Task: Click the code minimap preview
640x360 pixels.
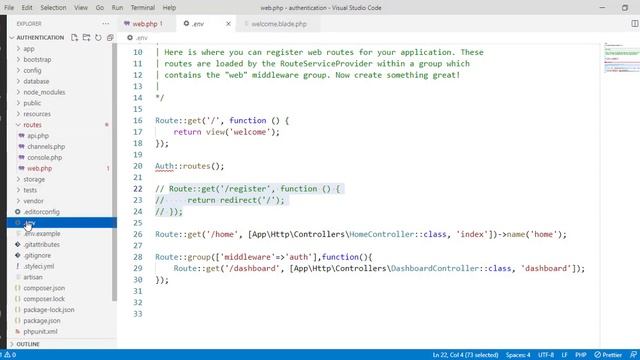Action: pyautogui.click(x=622, y=57)
